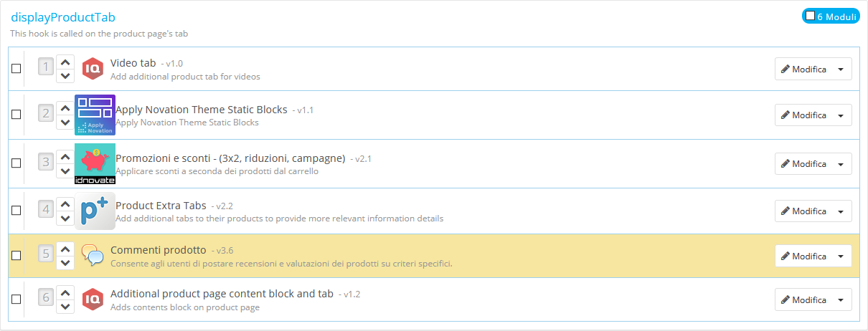The image size is (868, 331).
Task: Check the 6 Moduli select-all checkbox
Action: click(x=810, y=15)
